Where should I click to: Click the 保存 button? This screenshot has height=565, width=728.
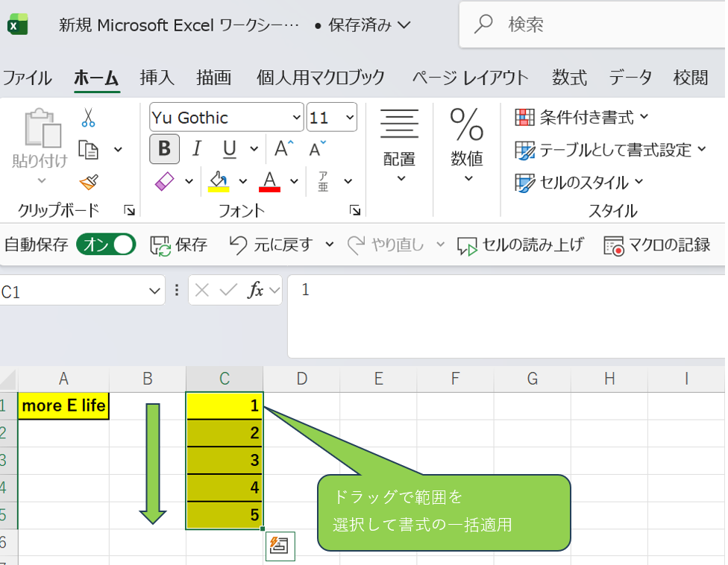(x=179, y=244)
